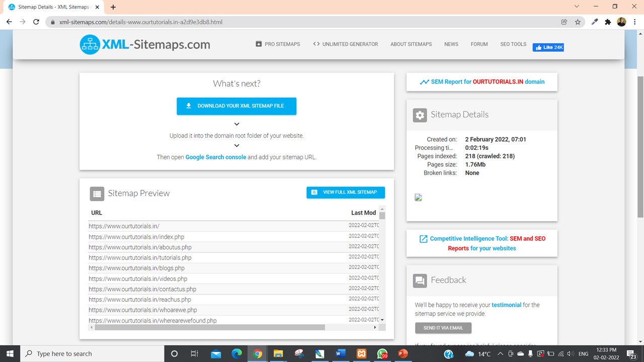This screenshot has width=644, height=362.
Task: Download your XML sitemap file
Action: coord(236,106)
